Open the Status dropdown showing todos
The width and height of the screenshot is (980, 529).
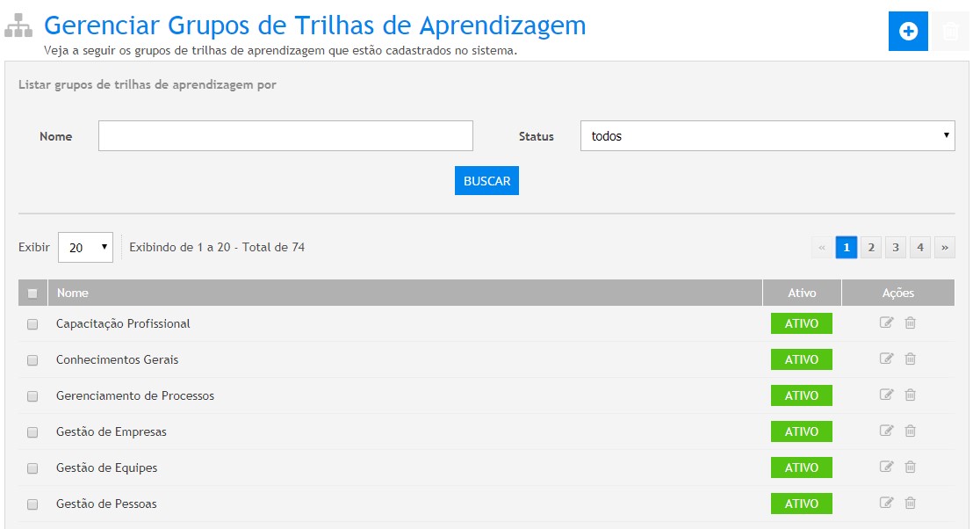pos(767,136)
